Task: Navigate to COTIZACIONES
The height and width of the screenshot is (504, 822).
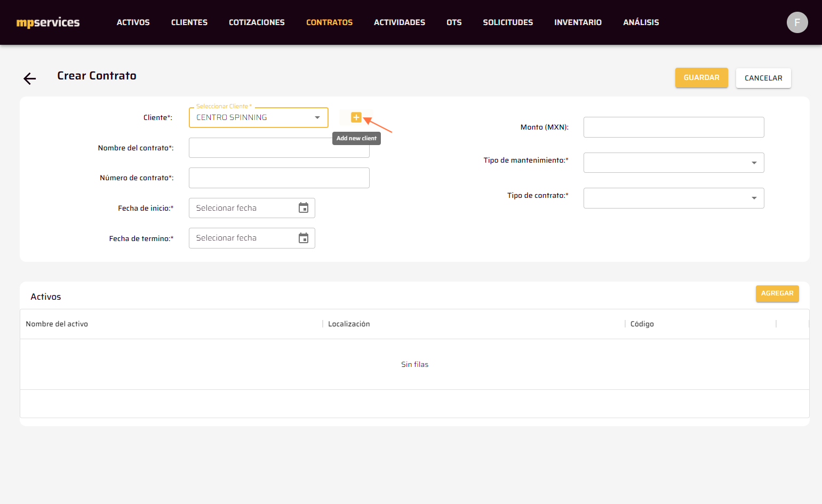Action: click(x=257, y=22)
